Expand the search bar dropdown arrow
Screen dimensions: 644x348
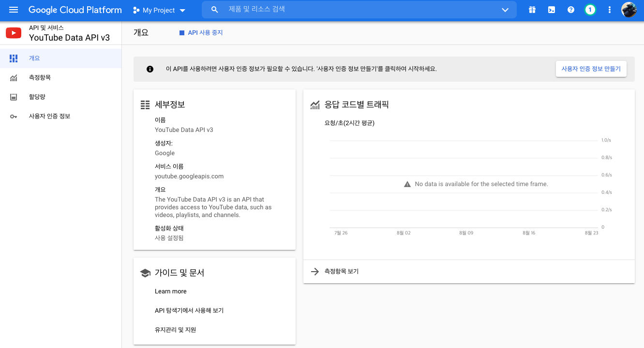coord(506,10)
